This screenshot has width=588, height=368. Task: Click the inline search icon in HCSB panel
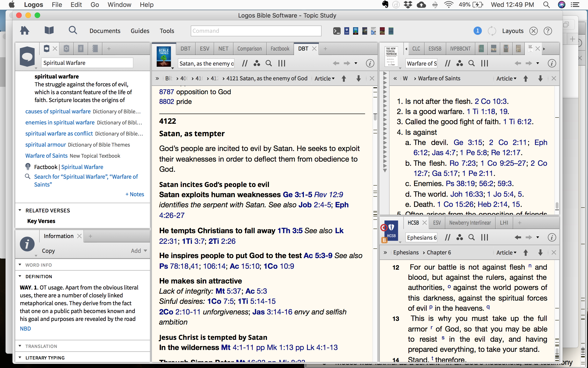tap(471, 237)
